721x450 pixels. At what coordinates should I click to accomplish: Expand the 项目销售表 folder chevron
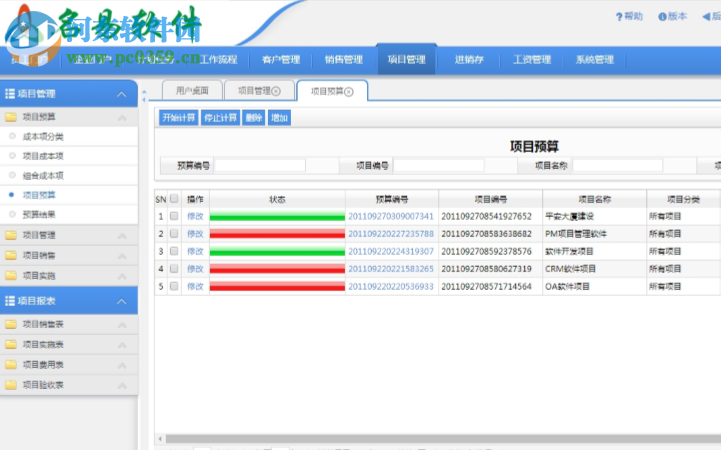point(122,325)
